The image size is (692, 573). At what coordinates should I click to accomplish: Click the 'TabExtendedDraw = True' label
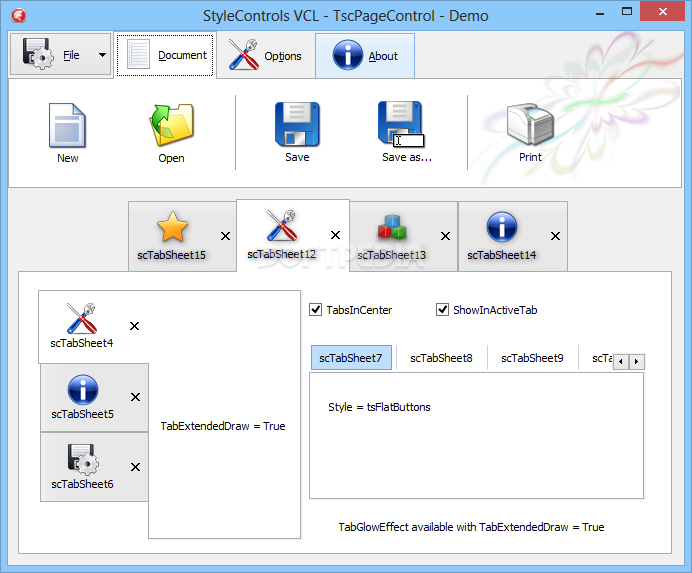pyautogui.click(x=223, y=426)
